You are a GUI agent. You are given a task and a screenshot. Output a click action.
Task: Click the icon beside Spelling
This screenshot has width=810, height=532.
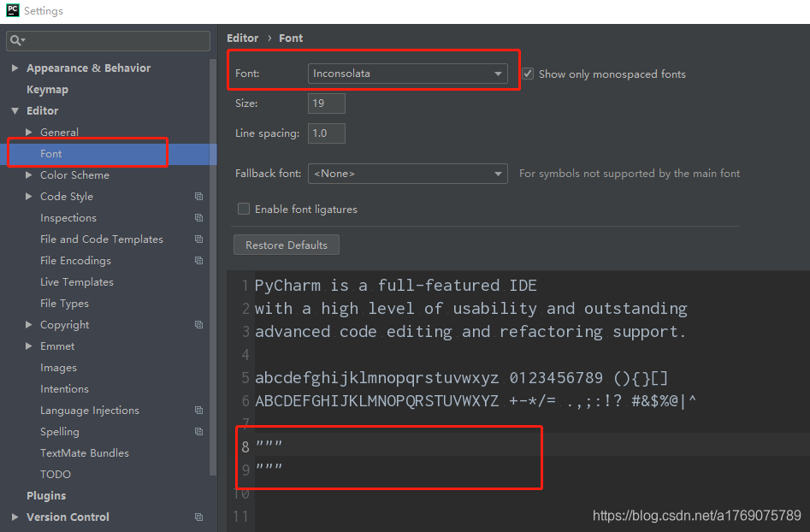pos(198,431)
